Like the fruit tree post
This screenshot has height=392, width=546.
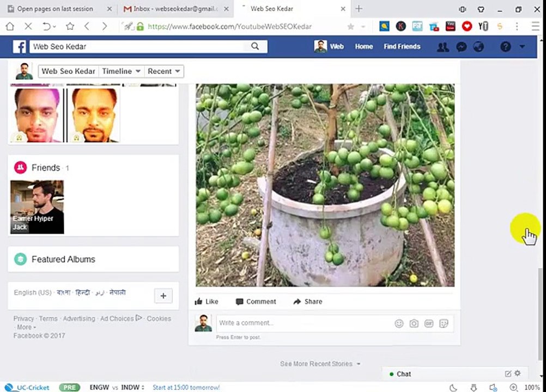click(x=207, y=302)
